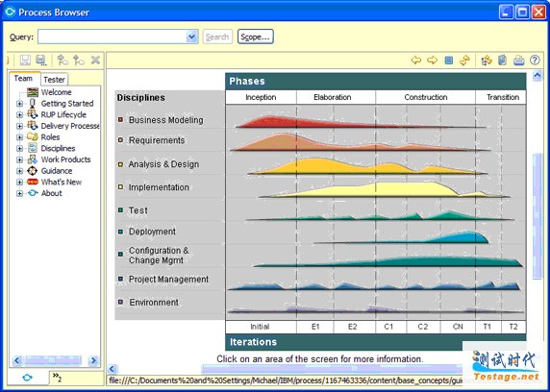Click the second tree-node arrow toolbar icon
Viewport: 550px width, 392px height.
pos(79,61)
